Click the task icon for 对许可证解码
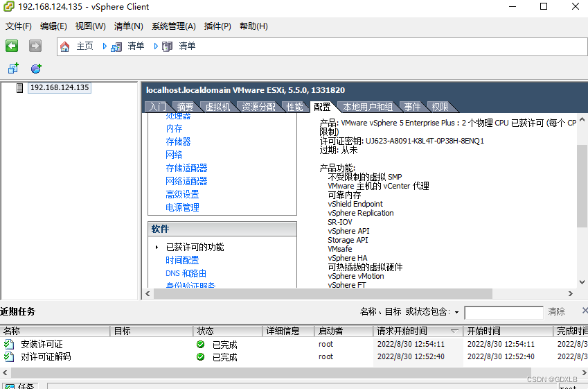The height and width of the screenshot is (389, 588). [x=9, y=356]
